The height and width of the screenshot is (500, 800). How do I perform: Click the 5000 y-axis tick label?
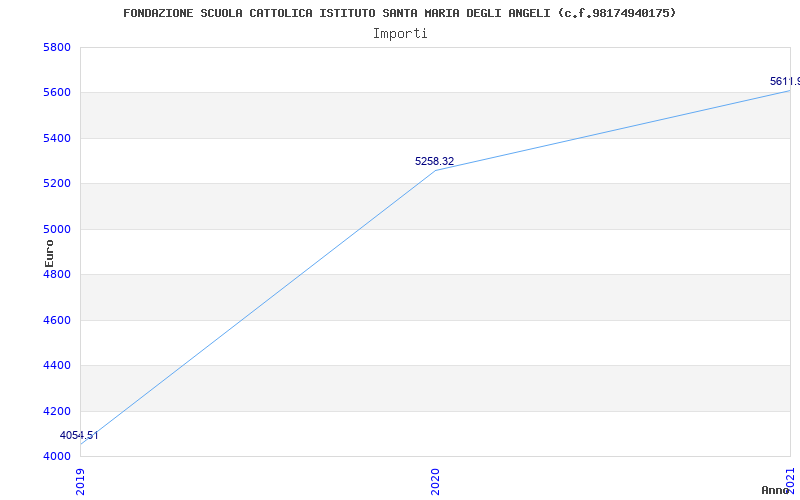[x=57, y=229]
